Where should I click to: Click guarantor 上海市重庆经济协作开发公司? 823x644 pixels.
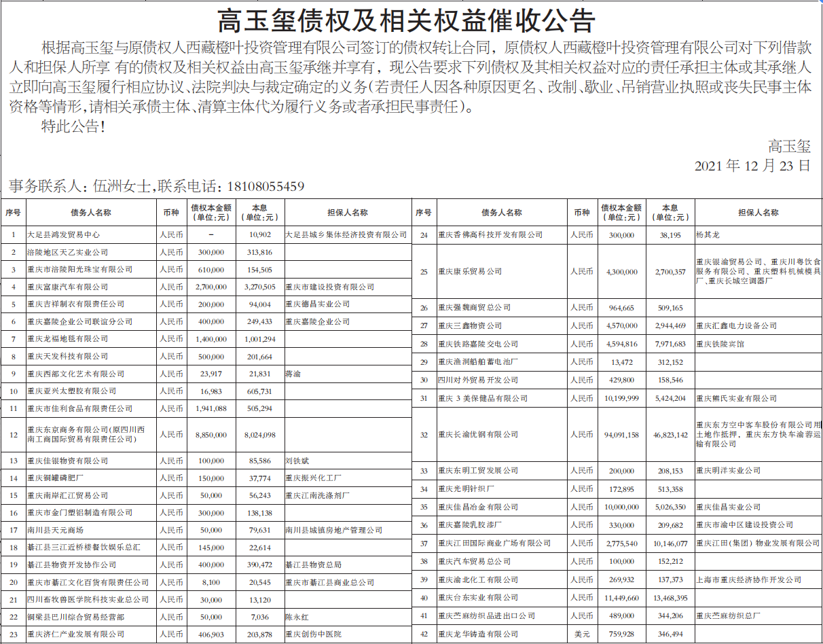[749, 580]
